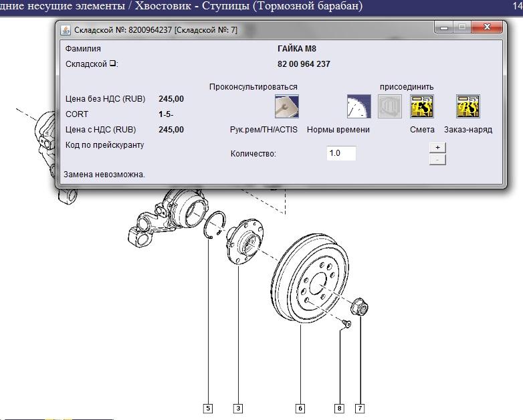This screenshot has height=420, width=523.
Task: Select callout number 3 in the diagram
Action: tap(237, 407)
